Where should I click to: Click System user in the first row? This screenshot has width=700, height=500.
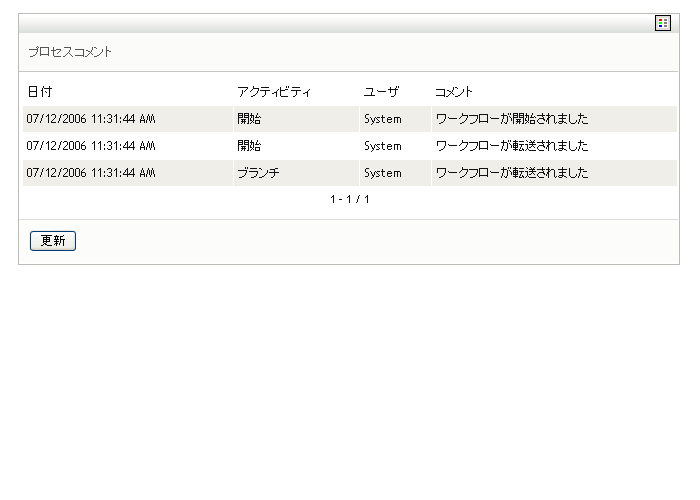[x=382, y=119]
